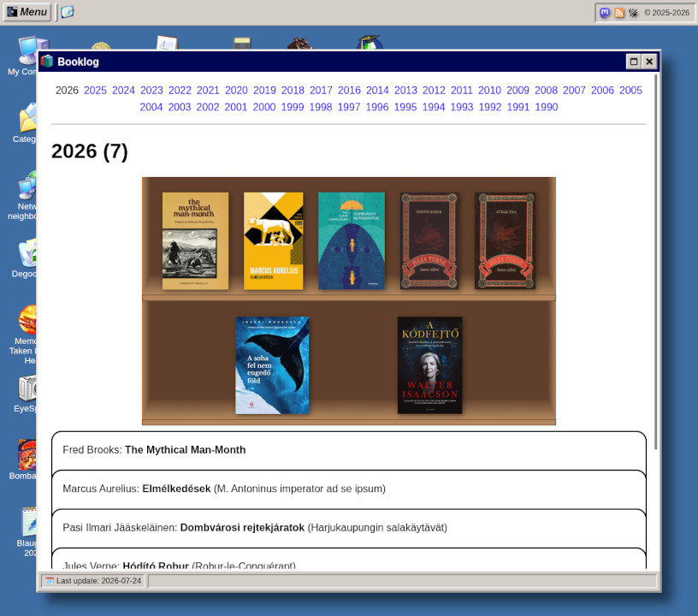Click Last update 2026-07-24 status text
This screenshot has height=616, width=698.
point(99,581)
